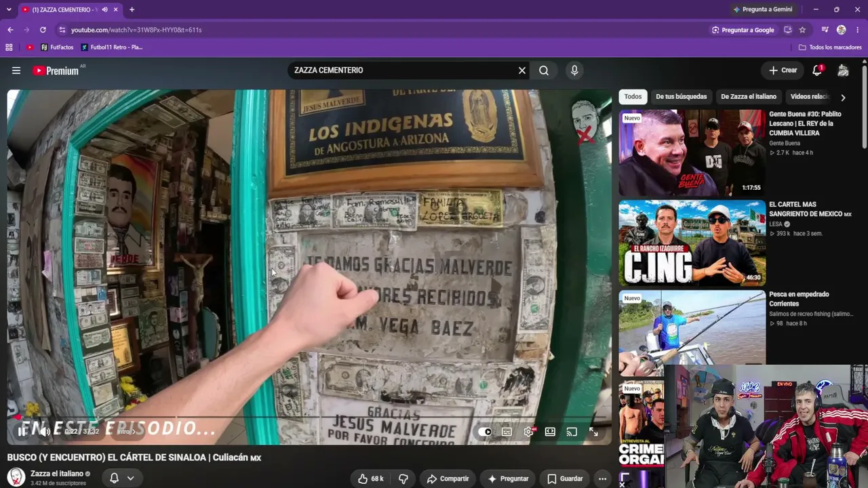
Task: Open a new browser tab
Action: click(132, 9)
